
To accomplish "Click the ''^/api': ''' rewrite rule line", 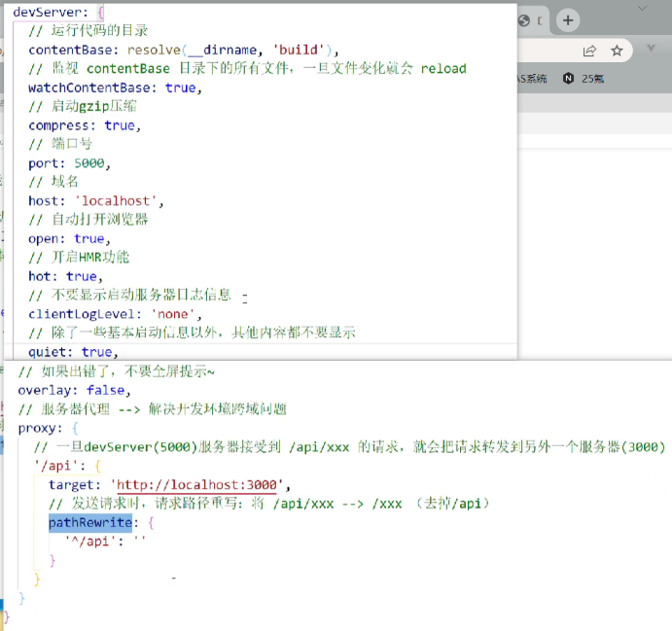I will pyautogui.click(x=105, y=541).
